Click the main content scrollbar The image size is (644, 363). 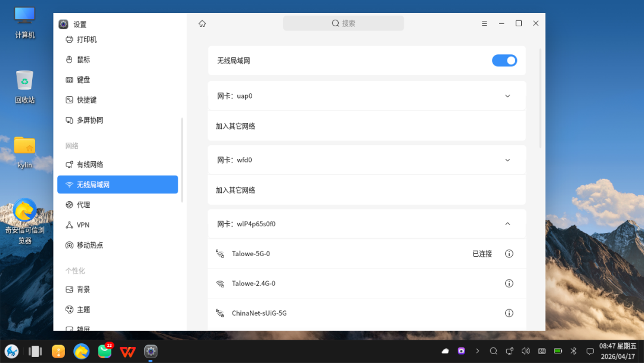[x=540, y=98]
